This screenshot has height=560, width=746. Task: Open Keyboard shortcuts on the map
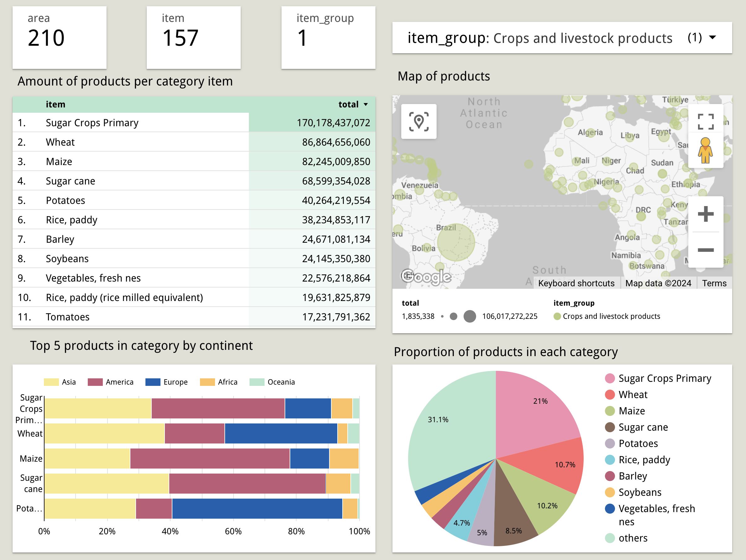pos(576,283)
